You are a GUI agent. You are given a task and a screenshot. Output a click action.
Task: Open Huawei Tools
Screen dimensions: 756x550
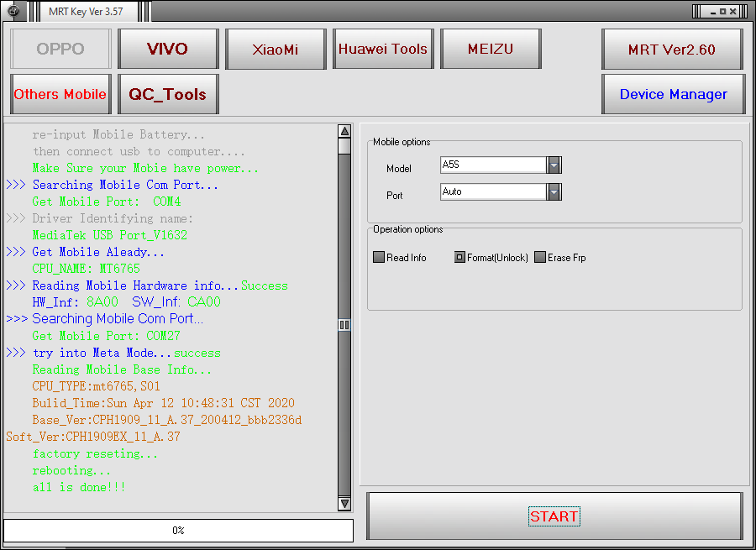tap(383, 49)
